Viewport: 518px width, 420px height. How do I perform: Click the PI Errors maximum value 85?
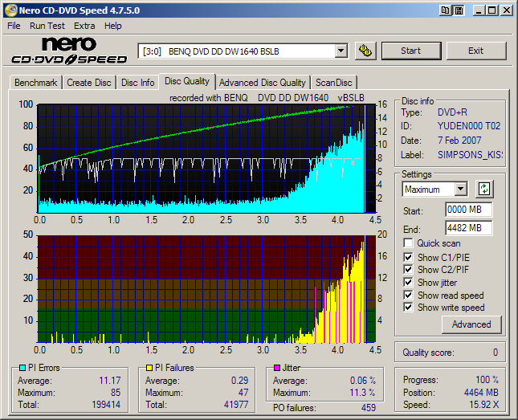click(x=116, y=392)
